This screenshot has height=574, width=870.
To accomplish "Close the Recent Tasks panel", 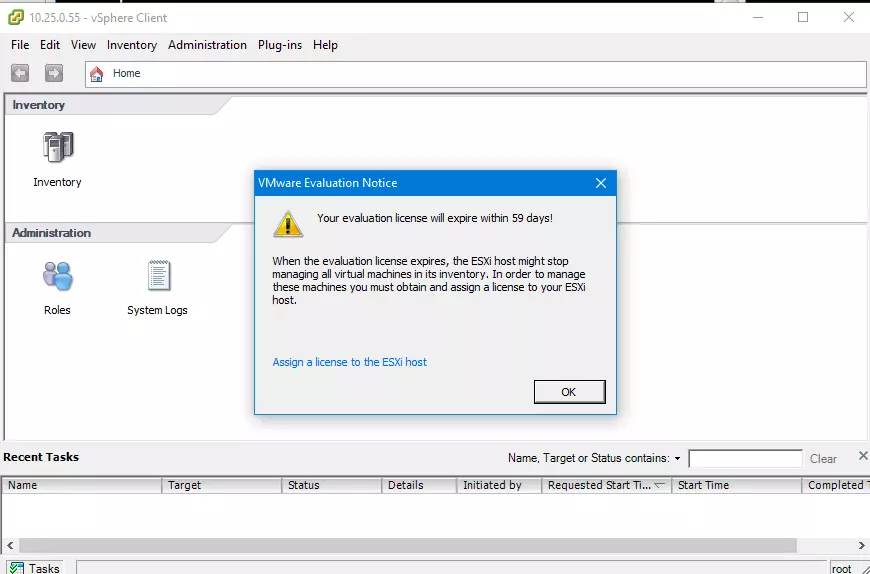I will click(863, 456).
